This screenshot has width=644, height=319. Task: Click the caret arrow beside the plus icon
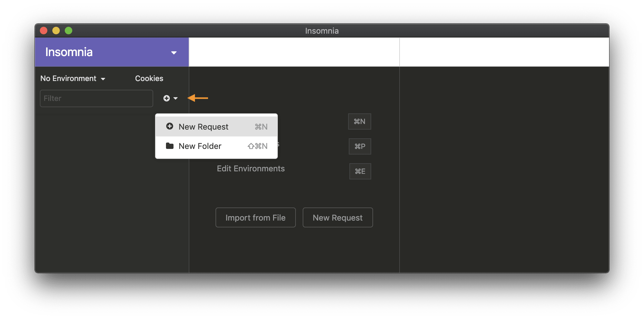click(176, 98)
